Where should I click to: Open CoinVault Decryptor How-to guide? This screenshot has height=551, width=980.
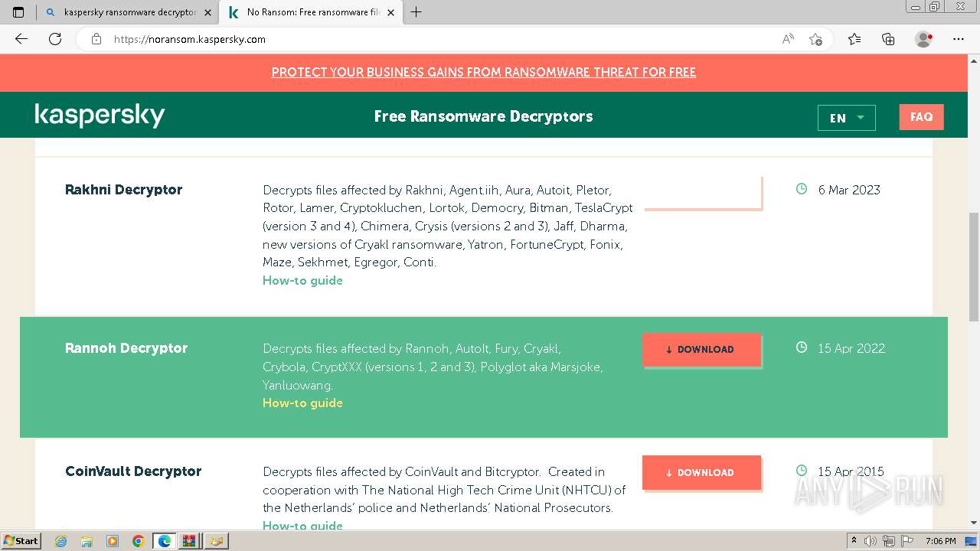[x=302, y=525]
